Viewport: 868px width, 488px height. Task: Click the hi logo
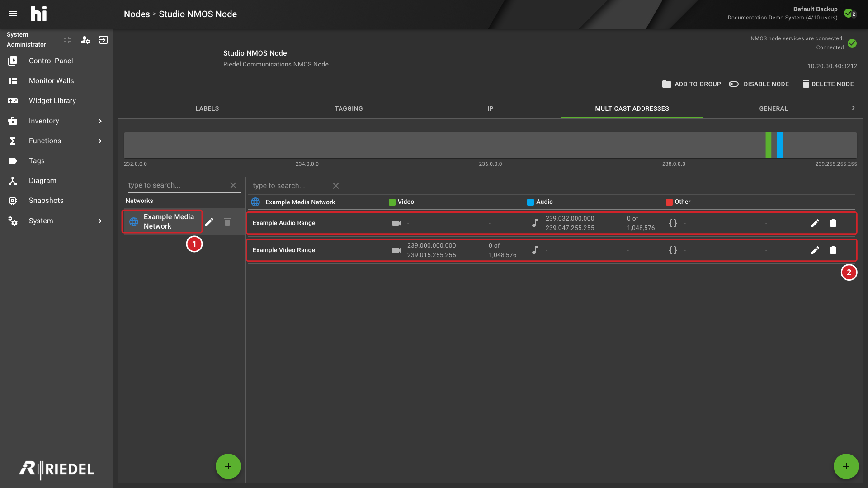[39, 14]
